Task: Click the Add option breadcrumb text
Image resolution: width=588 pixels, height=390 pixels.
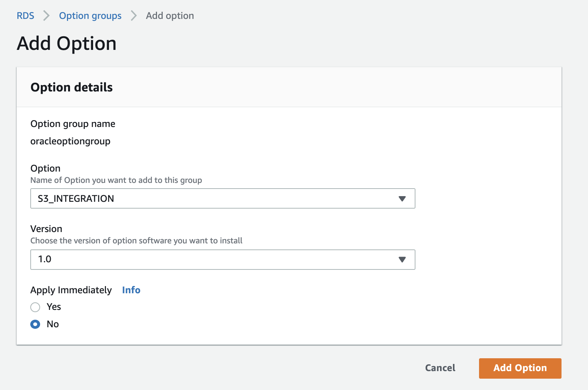Action: (x=170, y=16)
